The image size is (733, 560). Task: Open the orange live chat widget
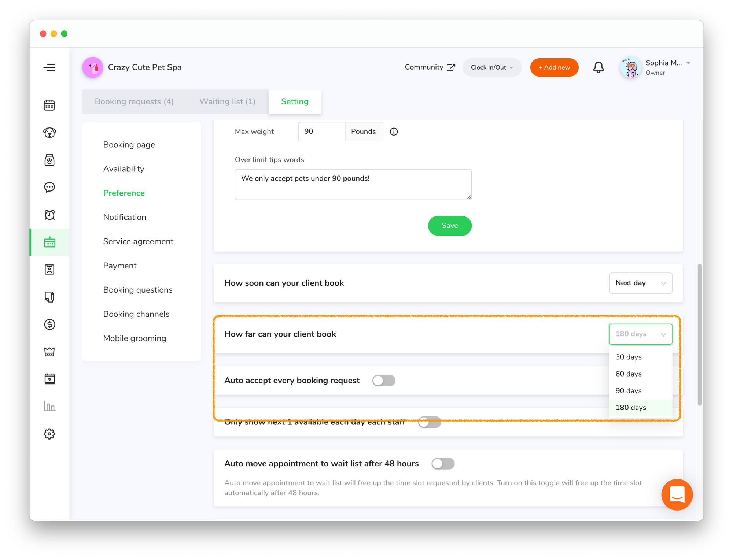click(677, 494)
